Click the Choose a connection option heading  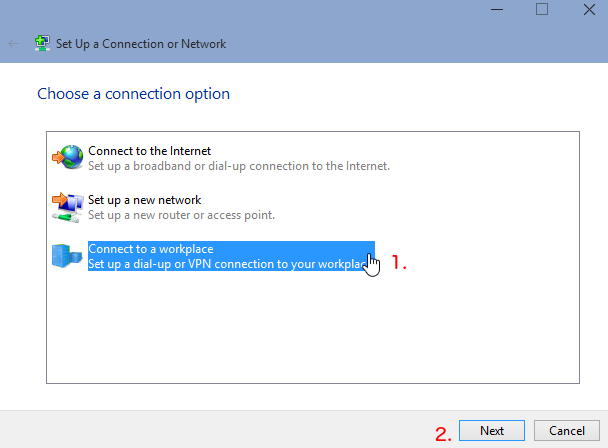[x=133, y=94]
